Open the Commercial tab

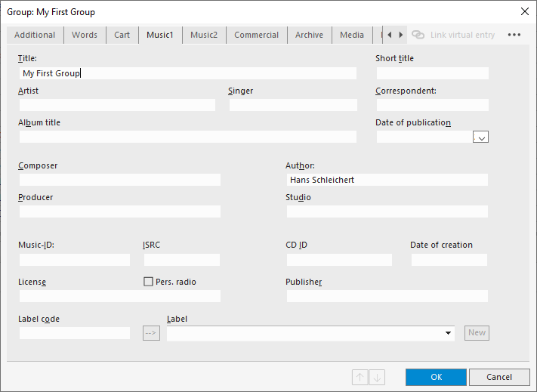pos(256,35)
